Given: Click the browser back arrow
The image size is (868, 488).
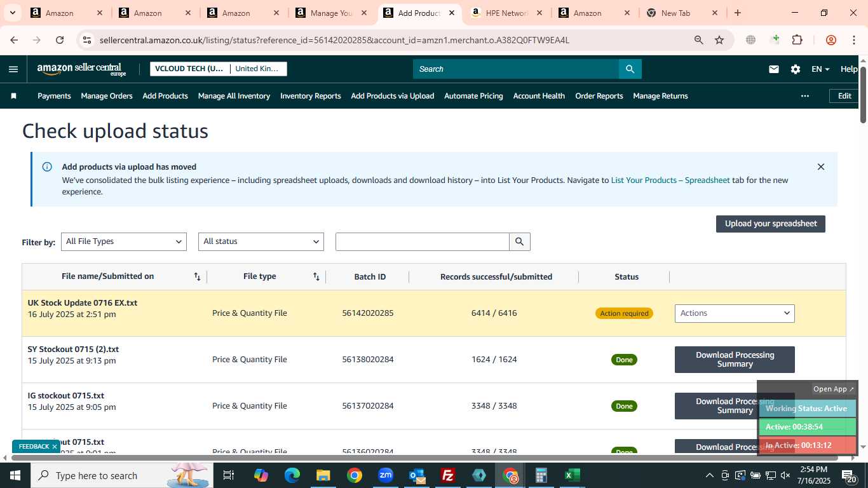Looking at the screenshot, I should tap(14, 40).
